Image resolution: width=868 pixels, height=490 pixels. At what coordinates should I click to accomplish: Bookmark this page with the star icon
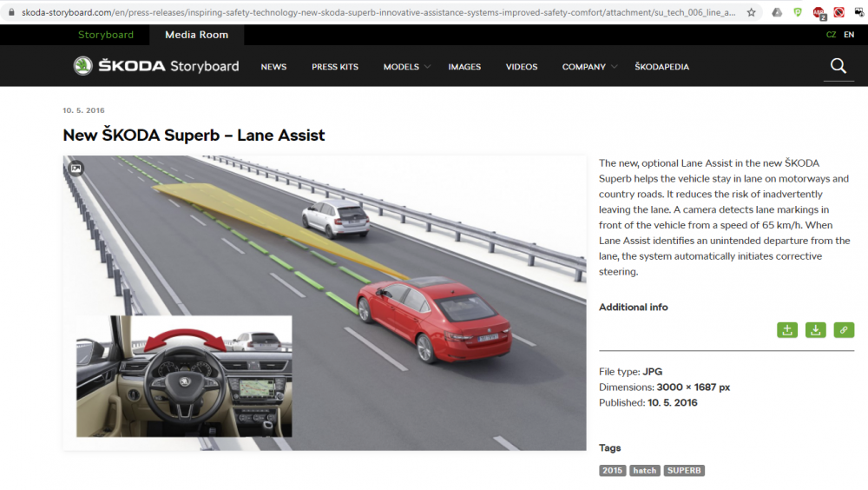[751, 12]
